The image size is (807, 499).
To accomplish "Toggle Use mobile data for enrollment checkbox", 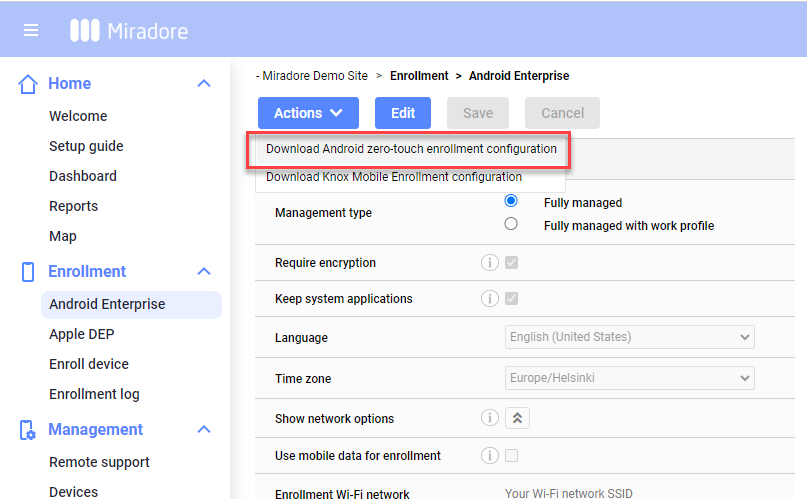I will pyautogui.click(x=512, y=456).
